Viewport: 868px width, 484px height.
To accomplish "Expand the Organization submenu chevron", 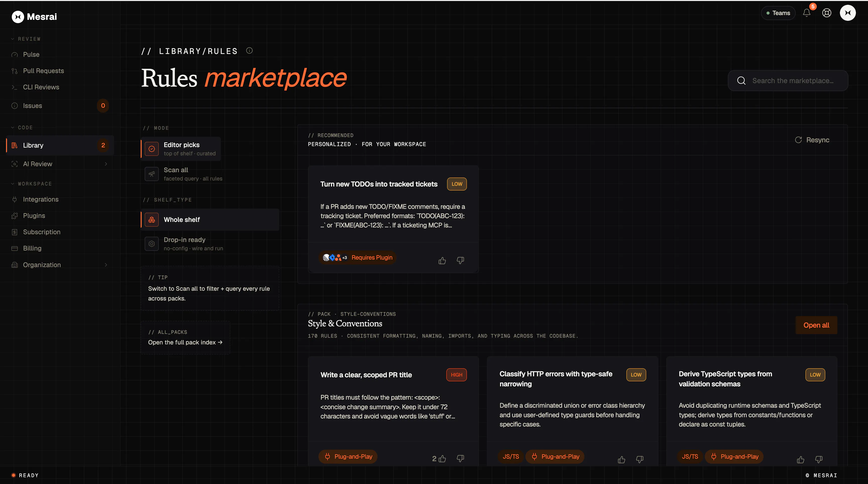I will 106,265.
